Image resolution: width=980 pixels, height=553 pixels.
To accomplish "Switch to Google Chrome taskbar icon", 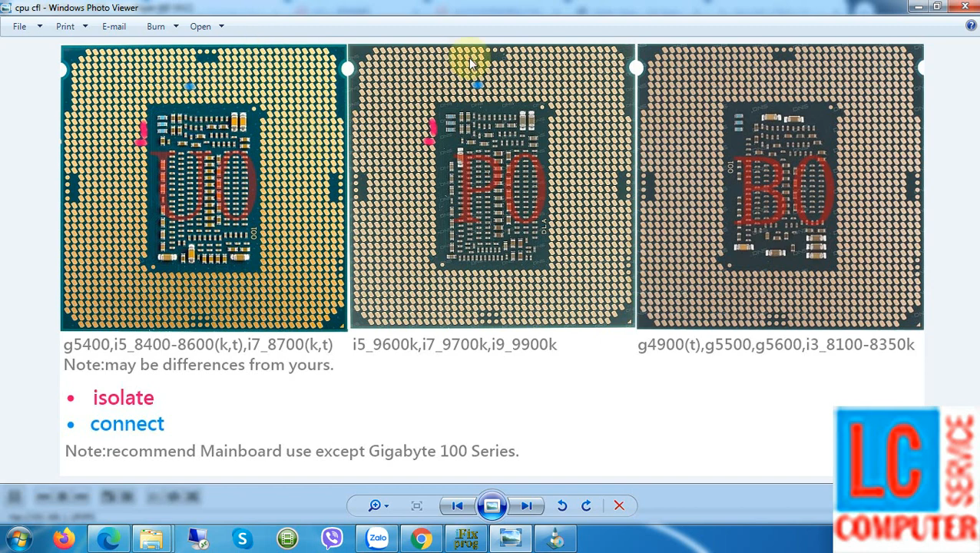I will click(421, 538).
